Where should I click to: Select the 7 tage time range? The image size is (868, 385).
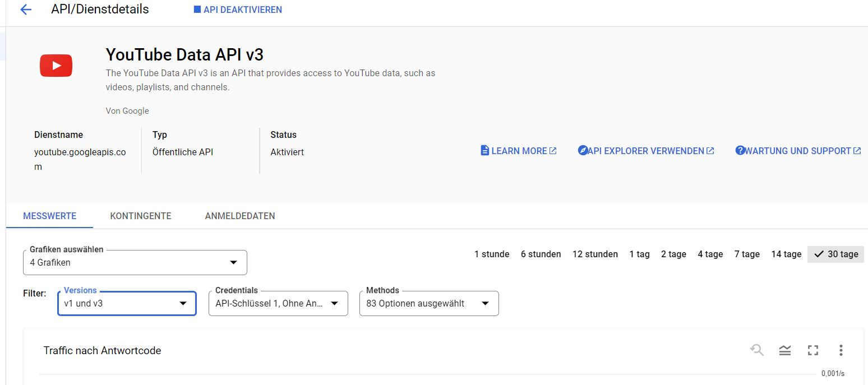tap(747, 254)
